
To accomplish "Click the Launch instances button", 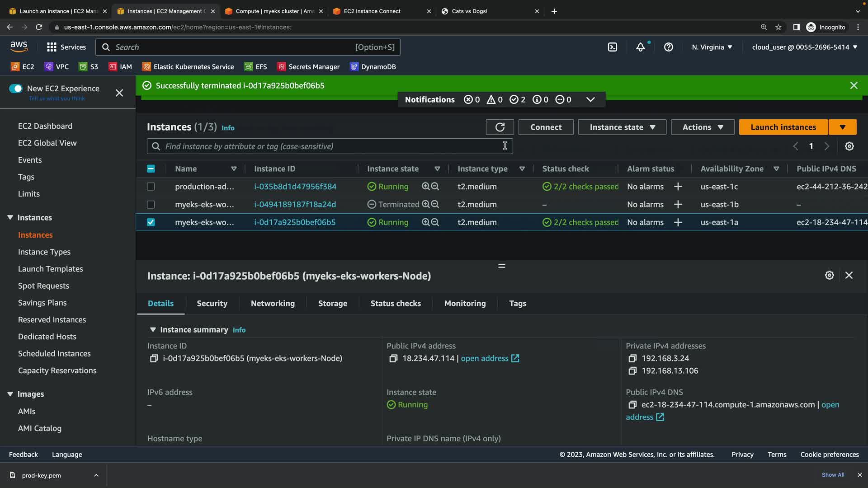I will [783, 127].
